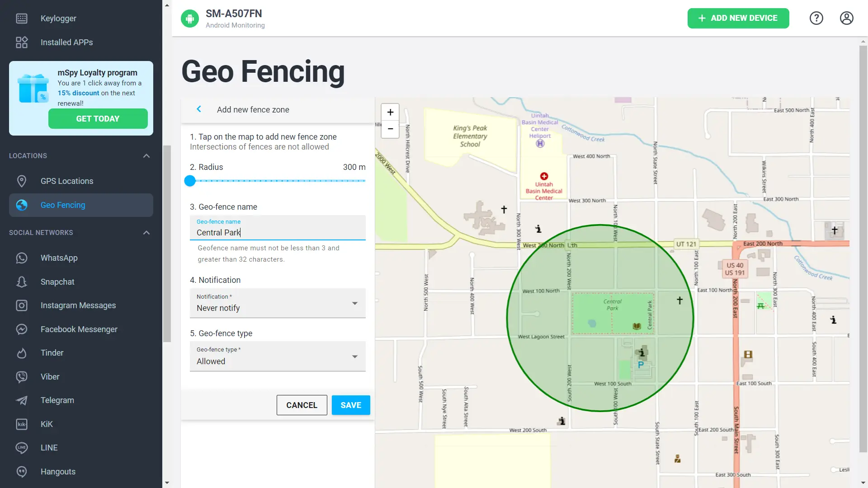Click the loyalty program gift box image
The width and height of the screenshot is (868, 488).
[x=33, y=88]
